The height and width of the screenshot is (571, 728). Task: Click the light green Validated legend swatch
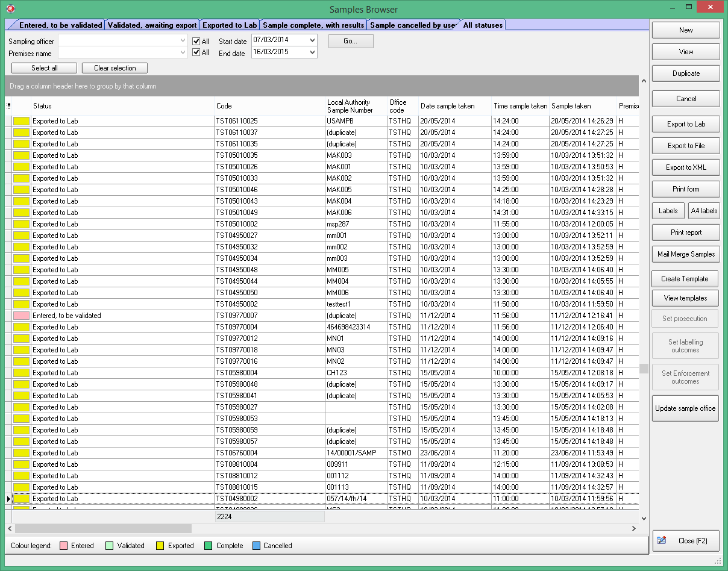[109, 546]
